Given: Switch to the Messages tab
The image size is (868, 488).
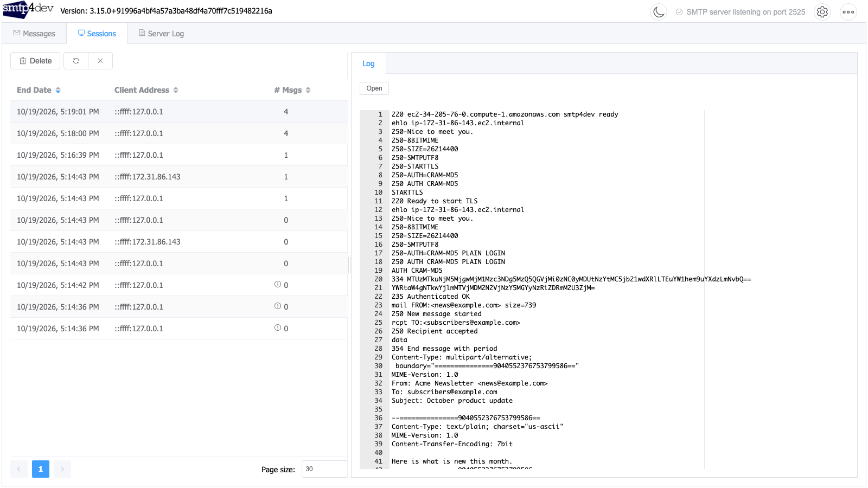Looking at the screenshot, I should coord(34,34).
